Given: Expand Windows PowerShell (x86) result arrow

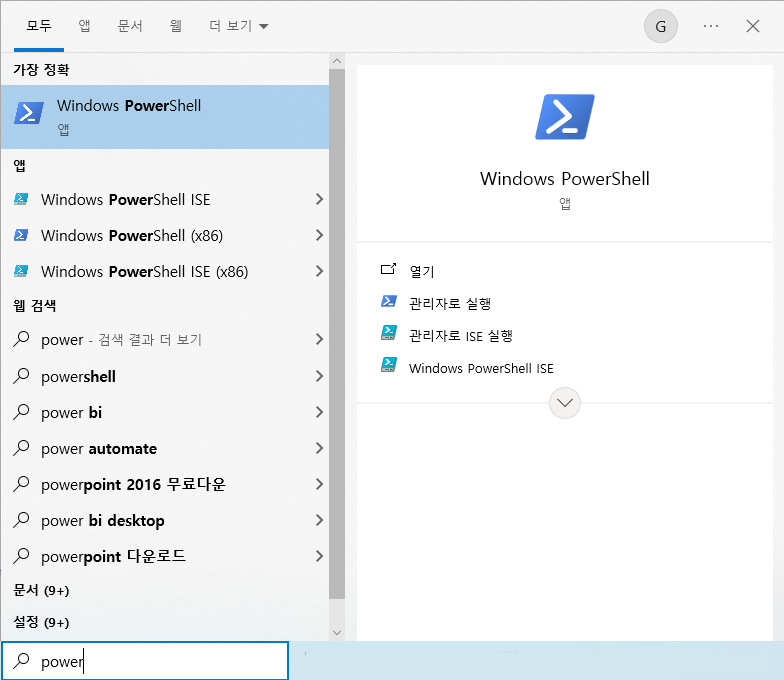Looking at the screenshot, I should 319,235.
